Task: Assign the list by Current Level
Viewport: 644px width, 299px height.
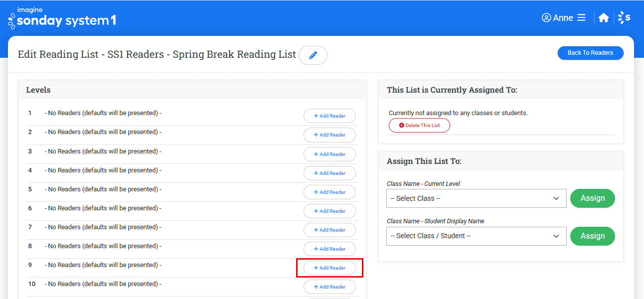Action: click(592, 198)
